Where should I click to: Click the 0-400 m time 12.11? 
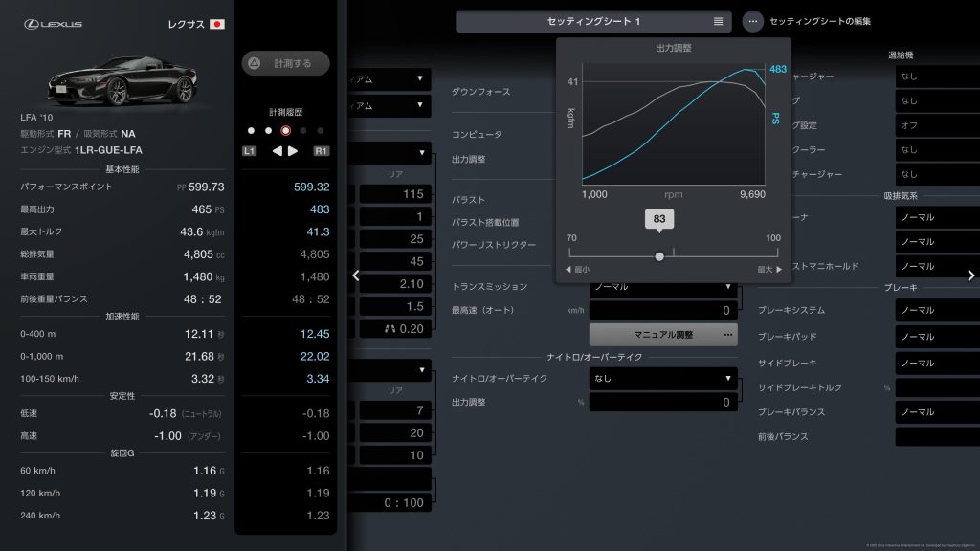tap(199, 334)
